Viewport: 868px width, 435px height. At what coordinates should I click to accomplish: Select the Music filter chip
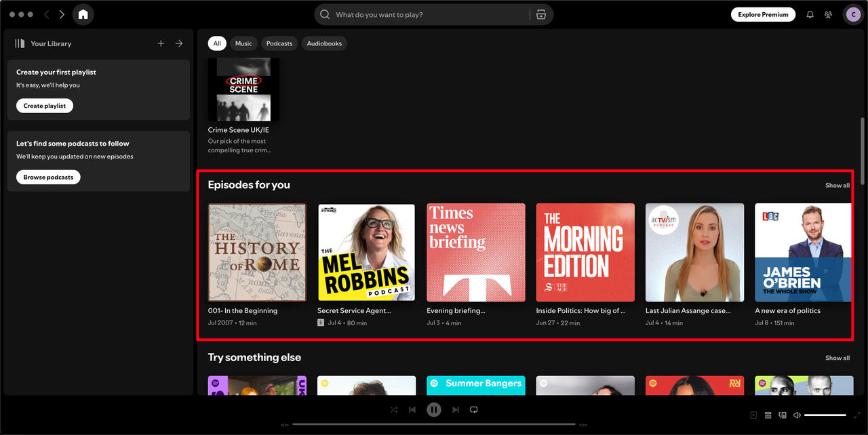tap(243, 43)
